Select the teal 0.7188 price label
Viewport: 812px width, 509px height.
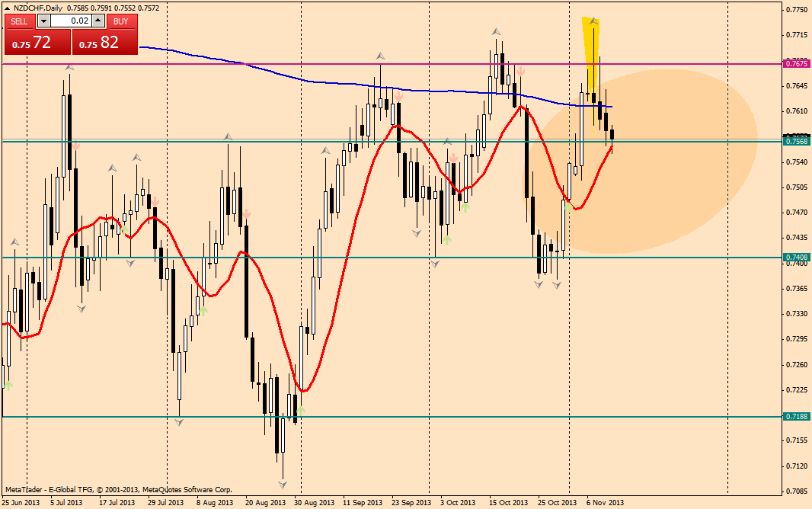(797, 416)
